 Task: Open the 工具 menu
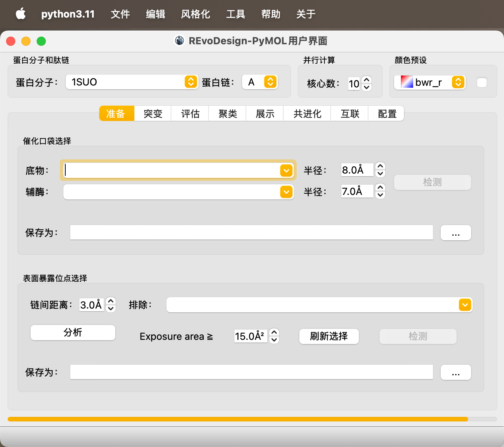coord(236,14)
